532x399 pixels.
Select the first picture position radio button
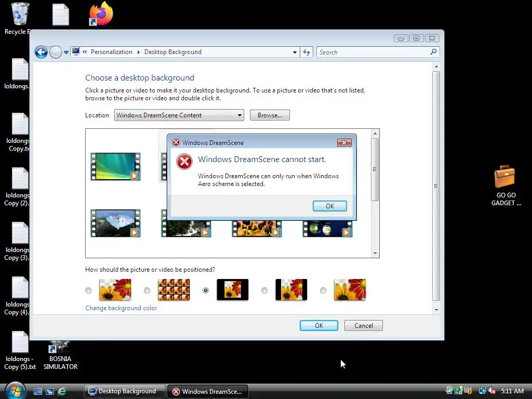[x=88, y=290]
